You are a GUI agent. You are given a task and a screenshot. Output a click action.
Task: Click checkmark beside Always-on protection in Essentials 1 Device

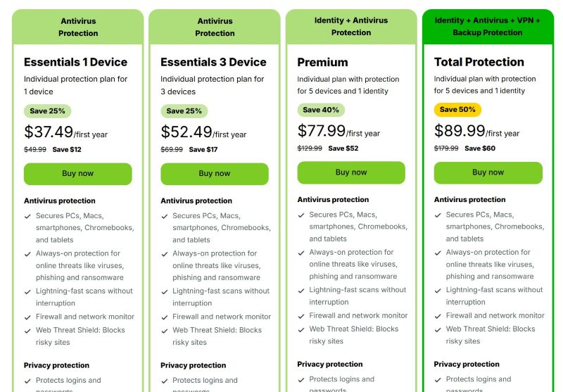point(27,254)
